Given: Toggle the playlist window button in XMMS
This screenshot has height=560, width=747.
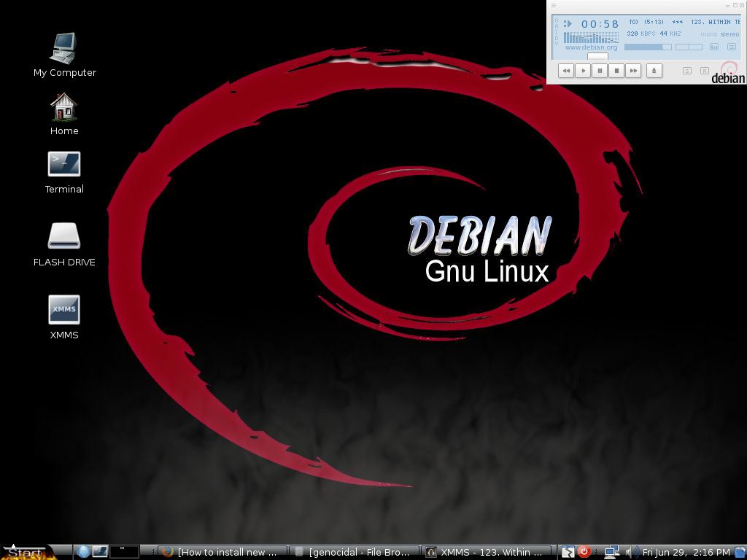Looking at the screenshot, I should coord(732,47).
